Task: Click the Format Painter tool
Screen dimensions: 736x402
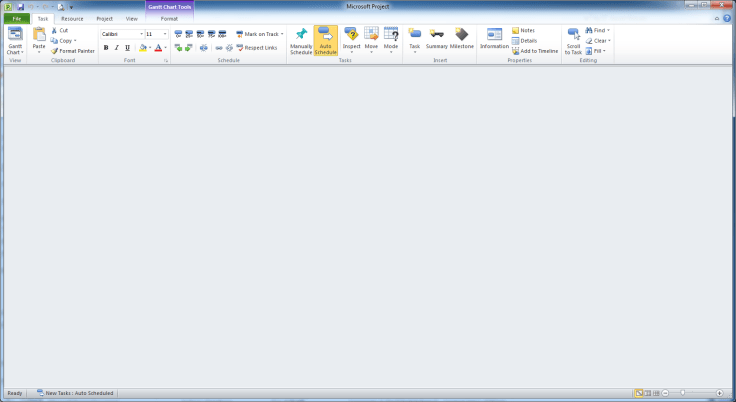Action: [x=73, y=51]
